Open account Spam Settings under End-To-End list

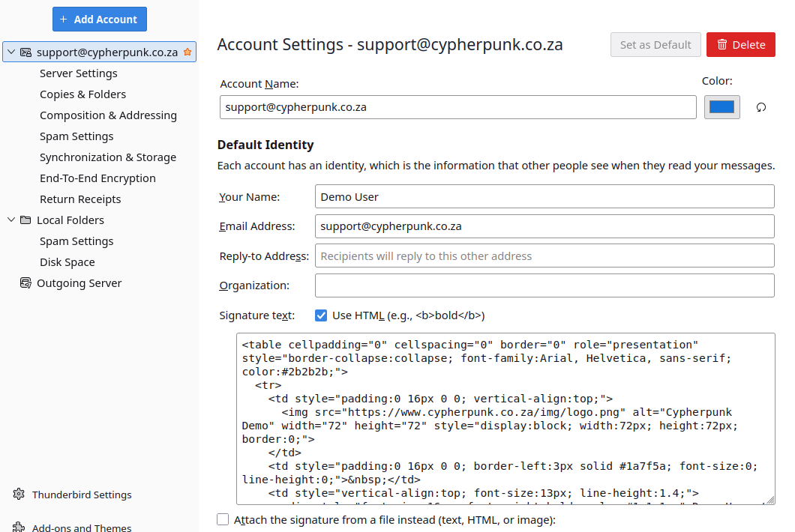(76, 136)
